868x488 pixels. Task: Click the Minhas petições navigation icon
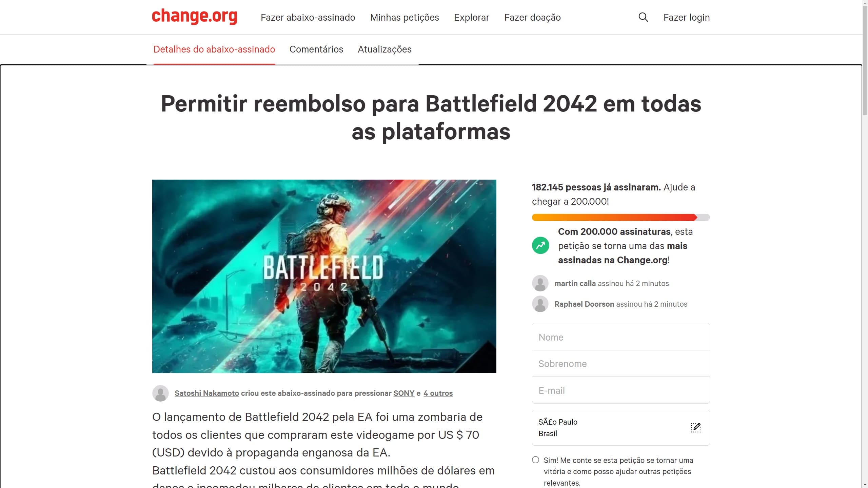click(x=404, y=17)
